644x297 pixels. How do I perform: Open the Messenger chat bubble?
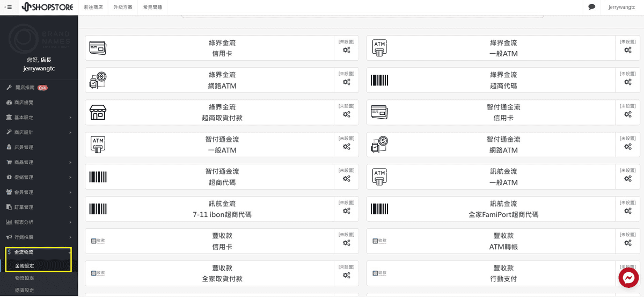[628, 277]
